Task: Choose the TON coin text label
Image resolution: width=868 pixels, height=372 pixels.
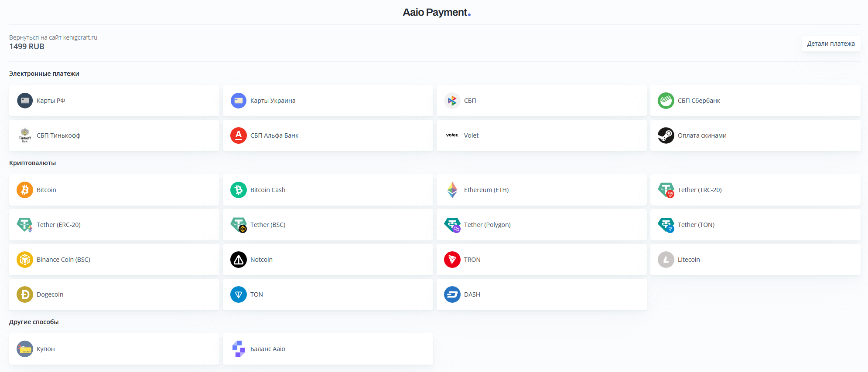Action: point(256,294)
